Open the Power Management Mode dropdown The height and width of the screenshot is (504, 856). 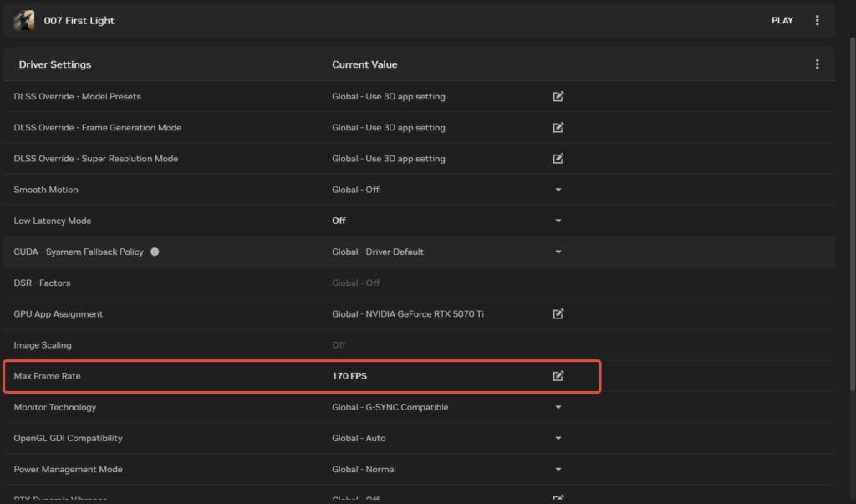tap(558, 469)
